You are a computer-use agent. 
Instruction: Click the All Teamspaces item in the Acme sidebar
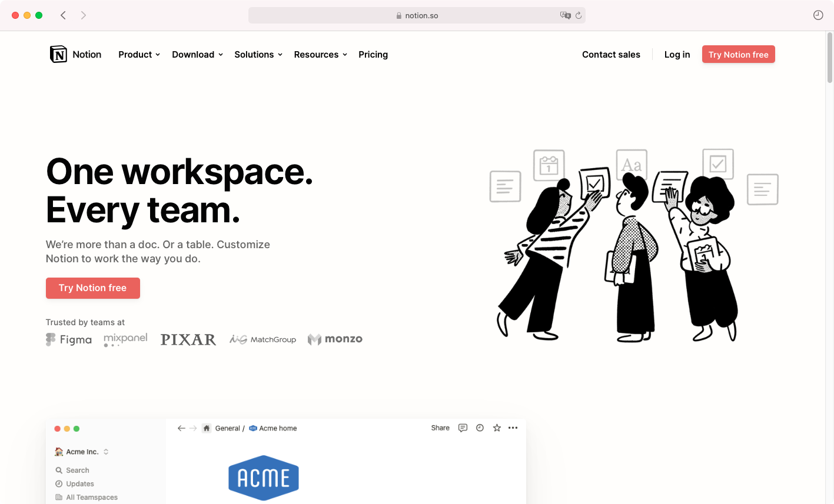(x=86, y=498)
